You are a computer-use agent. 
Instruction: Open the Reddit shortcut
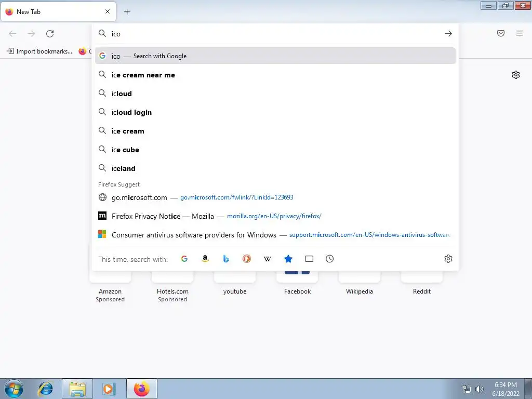tap(422, 283)
